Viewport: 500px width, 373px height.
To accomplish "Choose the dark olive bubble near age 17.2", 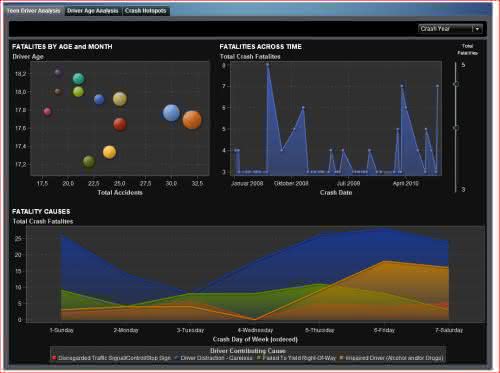I will pos(89,162).
